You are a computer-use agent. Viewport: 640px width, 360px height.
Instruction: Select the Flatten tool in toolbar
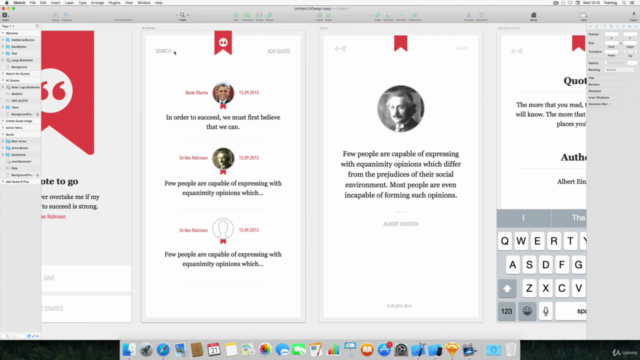pos(270,16)
